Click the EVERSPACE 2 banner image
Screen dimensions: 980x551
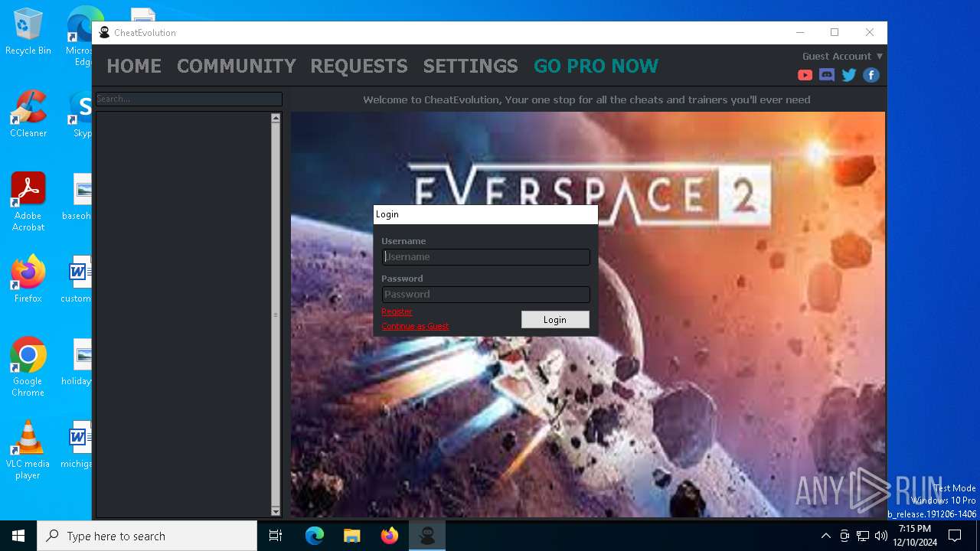pos(587,314)
